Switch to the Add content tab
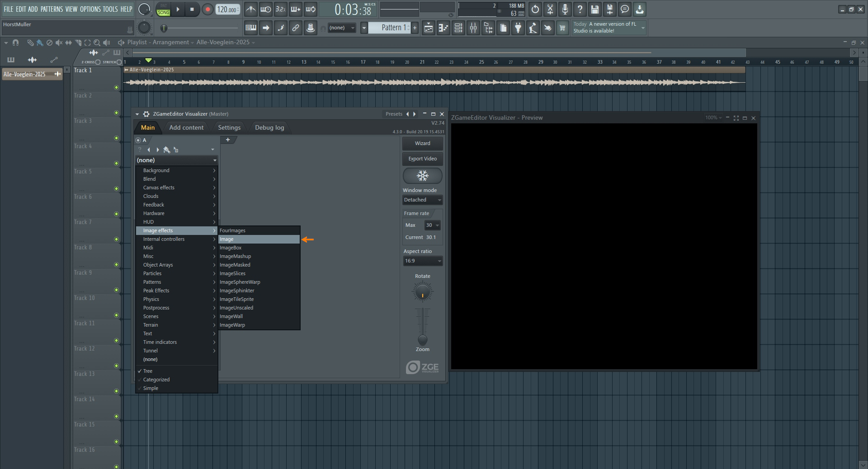Viewport: 868px width, 469px height. (x=186, y=127)
